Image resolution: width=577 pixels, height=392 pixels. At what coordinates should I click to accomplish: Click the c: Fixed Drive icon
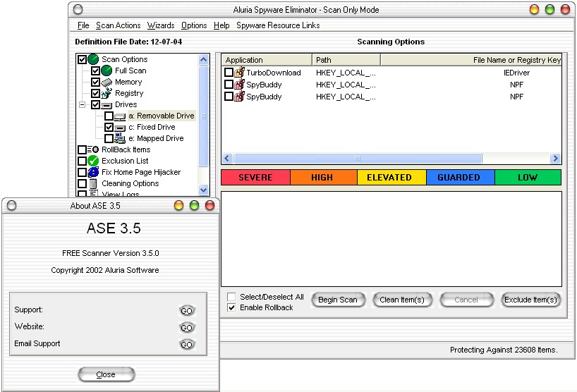tap(120, 128)
